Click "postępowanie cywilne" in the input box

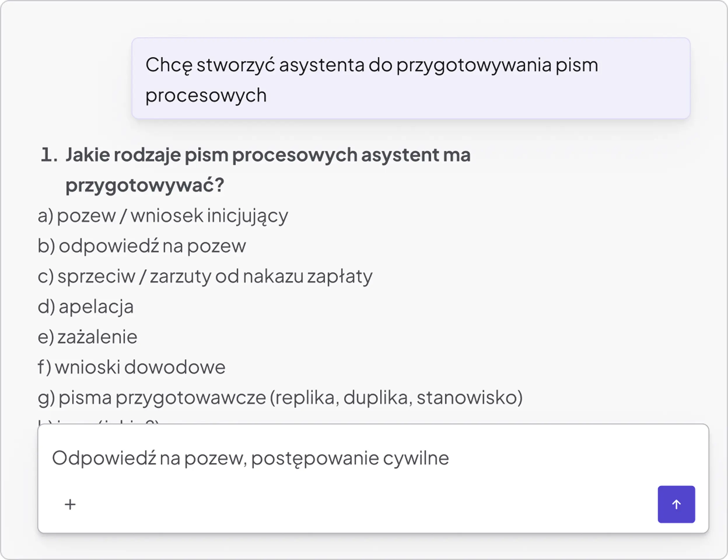click(350, 458)
